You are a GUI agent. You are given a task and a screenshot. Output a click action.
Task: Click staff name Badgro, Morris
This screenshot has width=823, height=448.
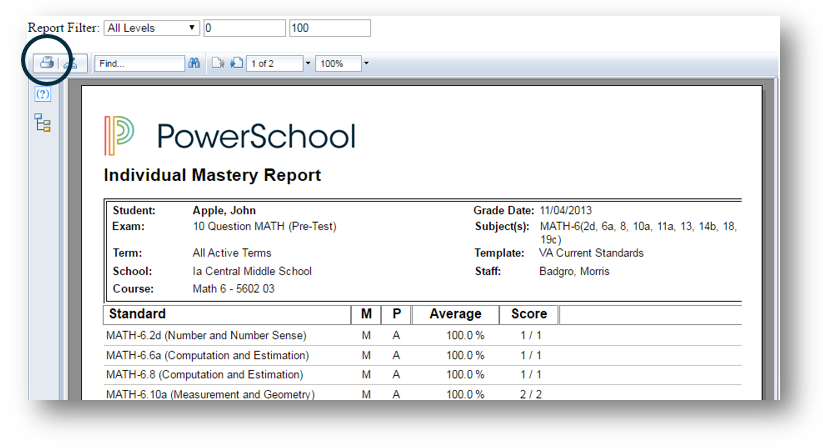coord(574,271)
